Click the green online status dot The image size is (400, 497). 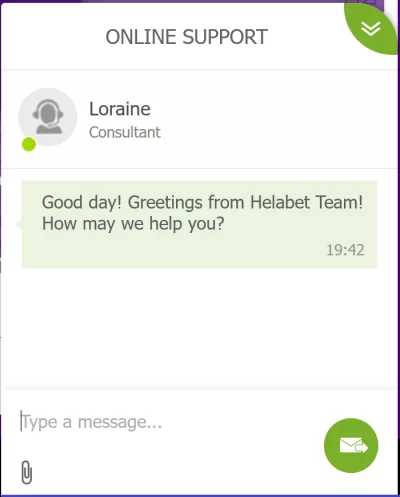(x=29, y=144)
